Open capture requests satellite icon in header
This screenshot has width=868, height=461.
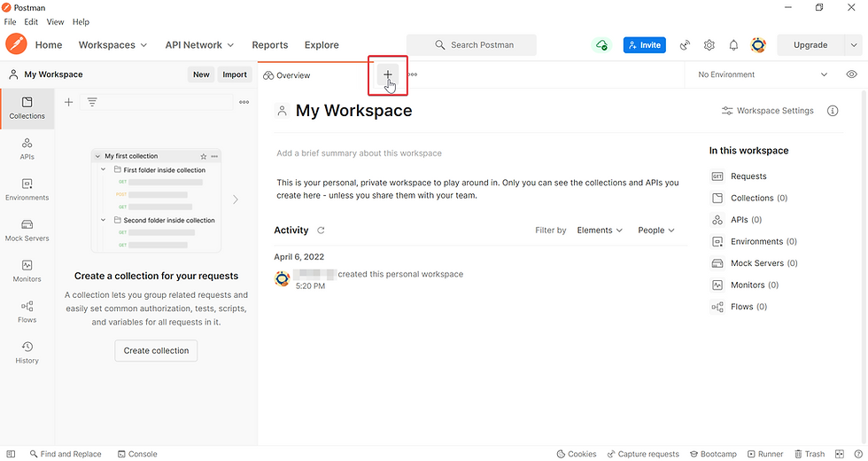coord(685,45)
